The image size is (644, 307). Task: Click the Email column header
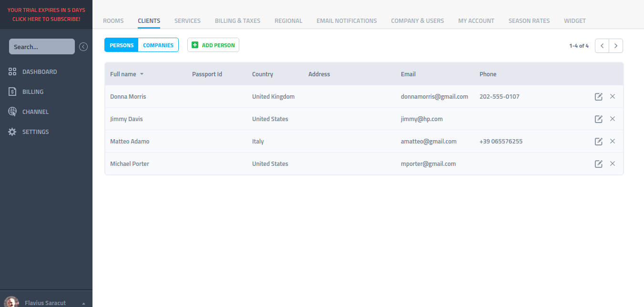click(x=408, y=74)
